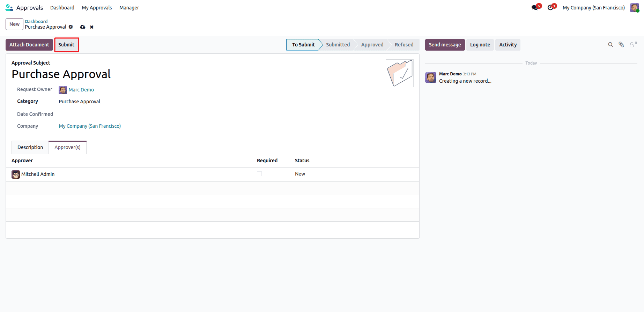The height and width of the screenshot is (312, 644).
Task: Click the Submitted status stage
Action: point(338,45)
